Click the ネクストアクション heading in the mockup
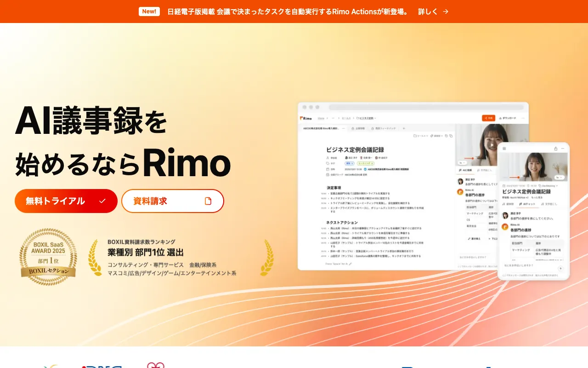The image size is (588, 368). [x=342, y=223]
